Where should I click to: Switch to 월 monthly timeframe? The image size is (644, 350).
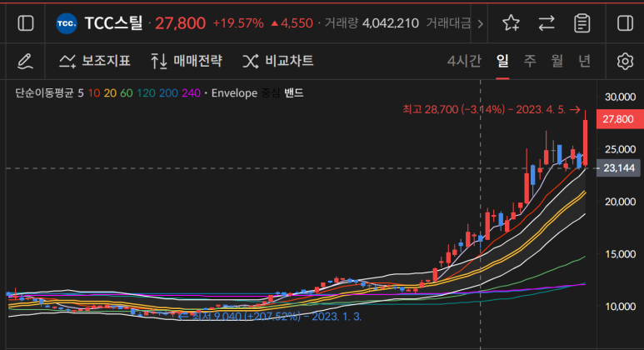pos(557,61)
